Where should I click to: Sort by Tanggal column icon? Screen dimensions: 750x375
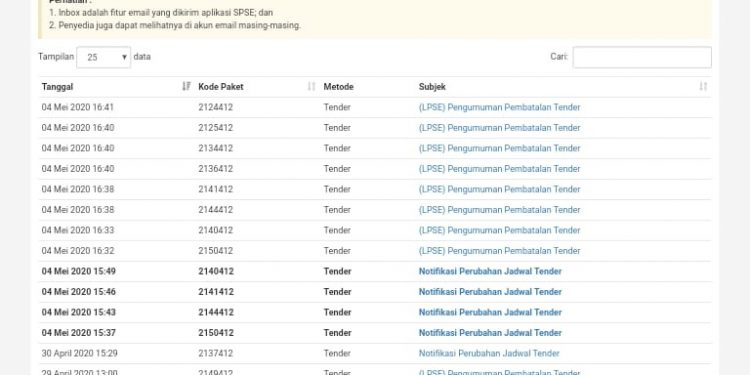[187, 86]
